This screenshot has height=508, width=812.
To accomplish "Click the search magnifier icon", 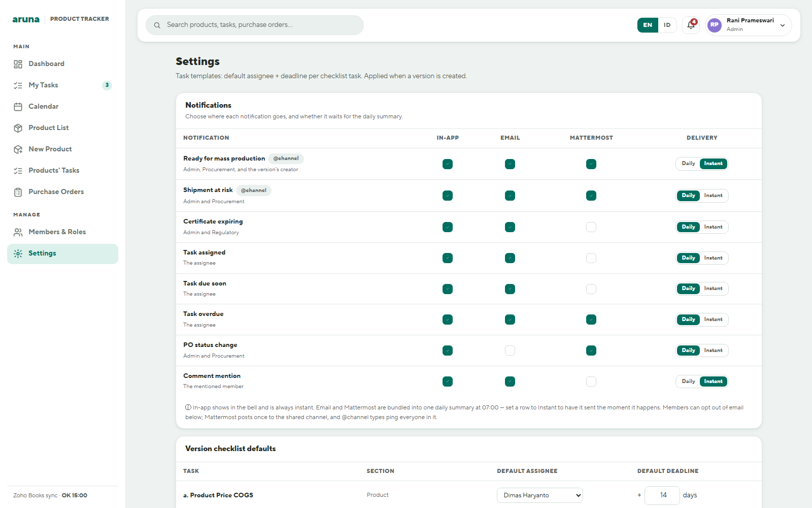I will coord(157,25).
